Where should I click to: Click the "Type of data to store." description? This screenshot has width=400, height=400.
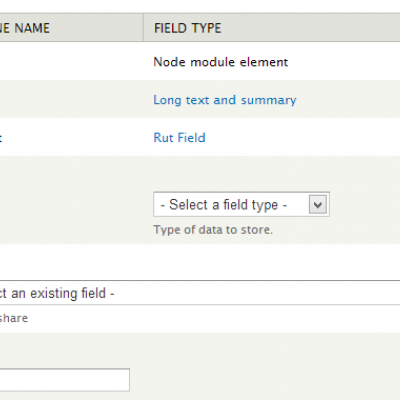(x=213, y=230)
